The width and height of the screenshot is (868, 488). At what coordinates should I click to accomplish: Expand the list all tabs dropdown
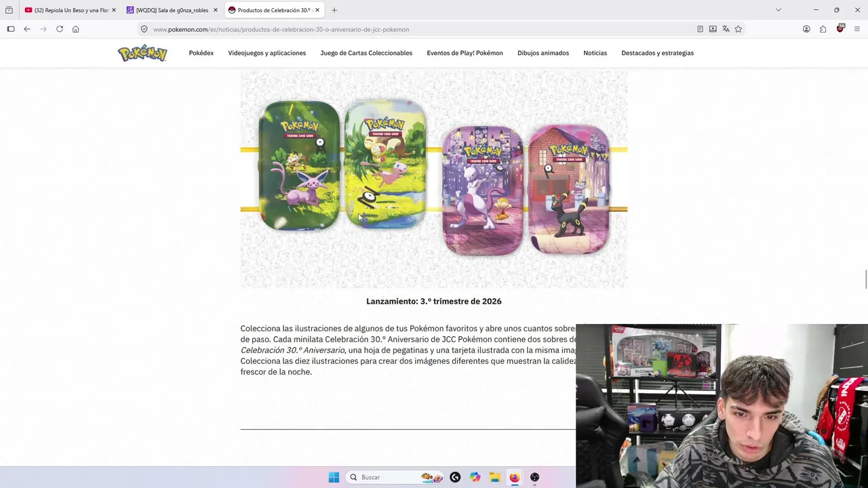coord(778,10)
